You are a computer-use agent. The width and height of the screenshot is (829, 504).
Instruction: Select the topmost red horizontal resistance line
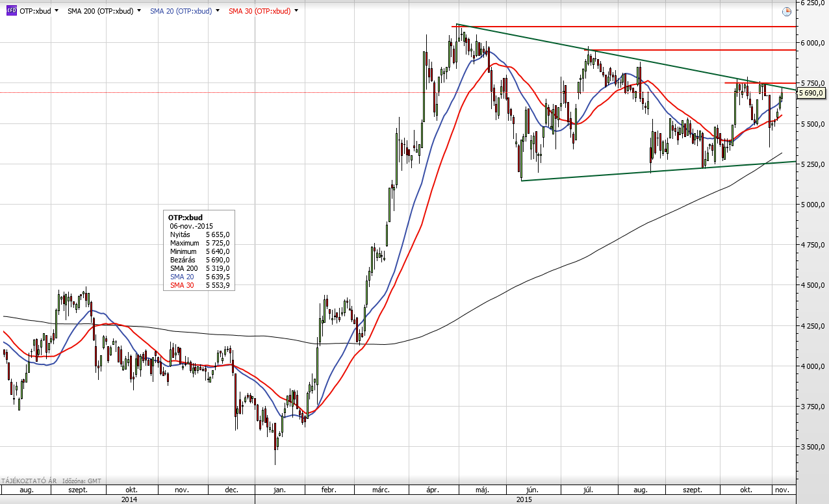624,27
